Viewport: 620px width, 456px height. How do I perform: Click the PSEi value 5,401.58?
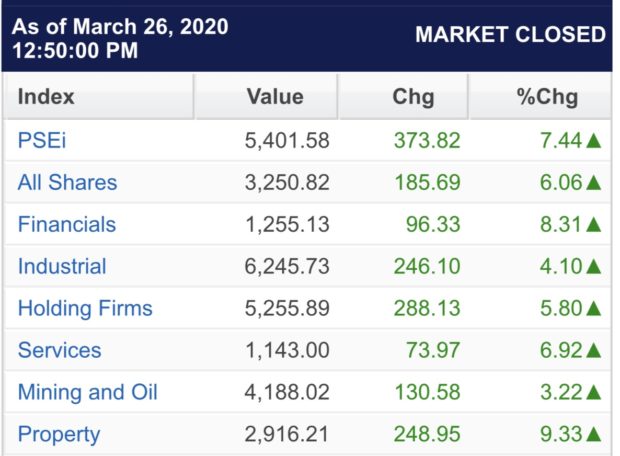pos(287,141)
